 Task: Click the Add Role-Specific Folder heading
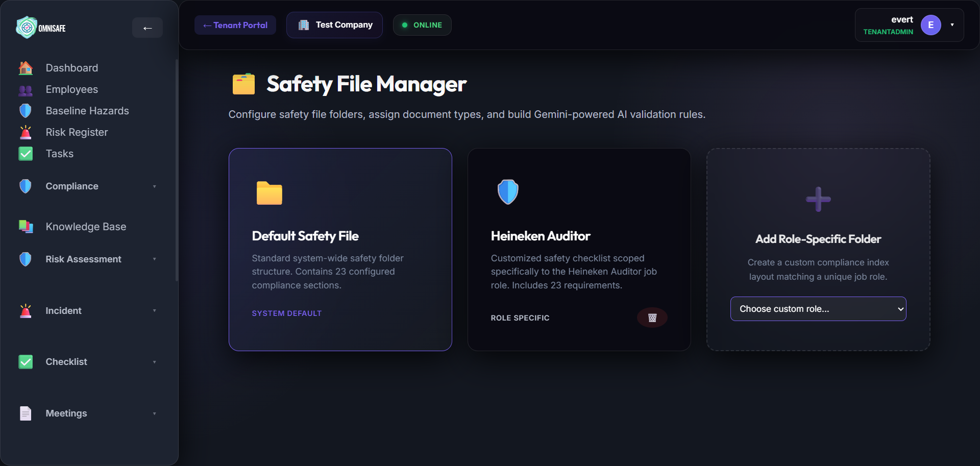(x=818, y=239)
